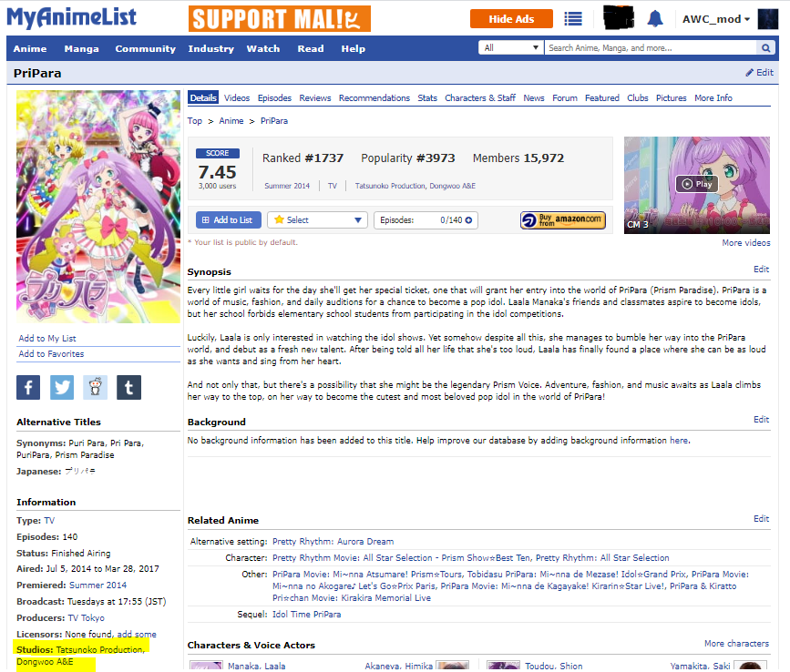The width and height of the screenshot is (790, 672).
Task: Switch to the Stats tab
Action: (427, 97)
